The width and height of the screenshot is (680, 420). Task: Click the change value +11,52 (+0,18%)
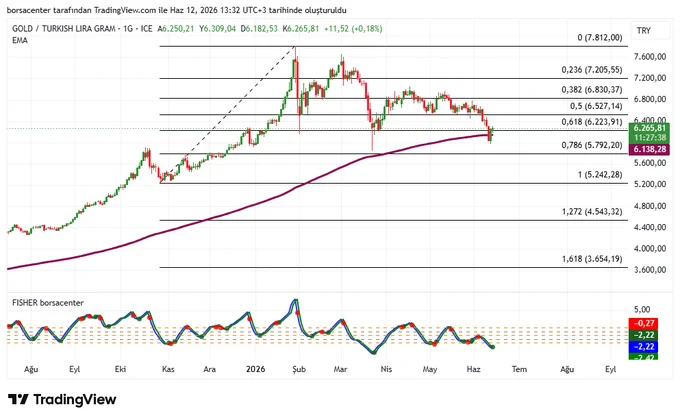[353, 29]
